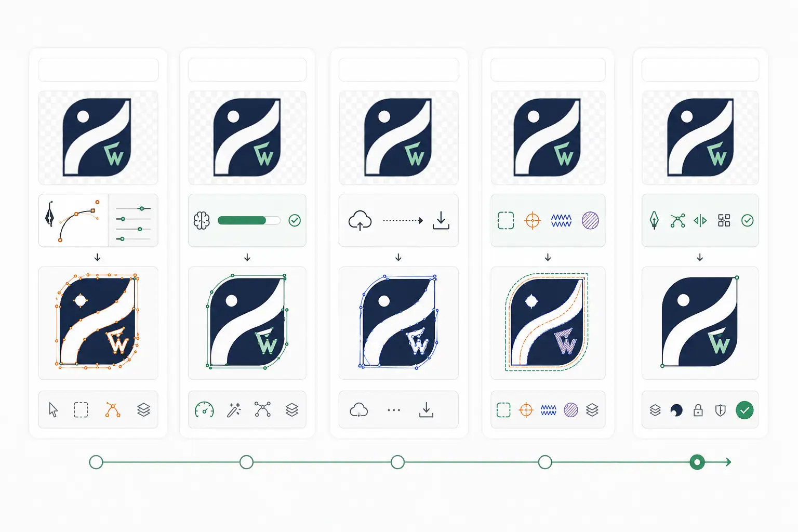Click the three dots icon in third card
Viewport: 798px width, 532px height.
point(394,410)
